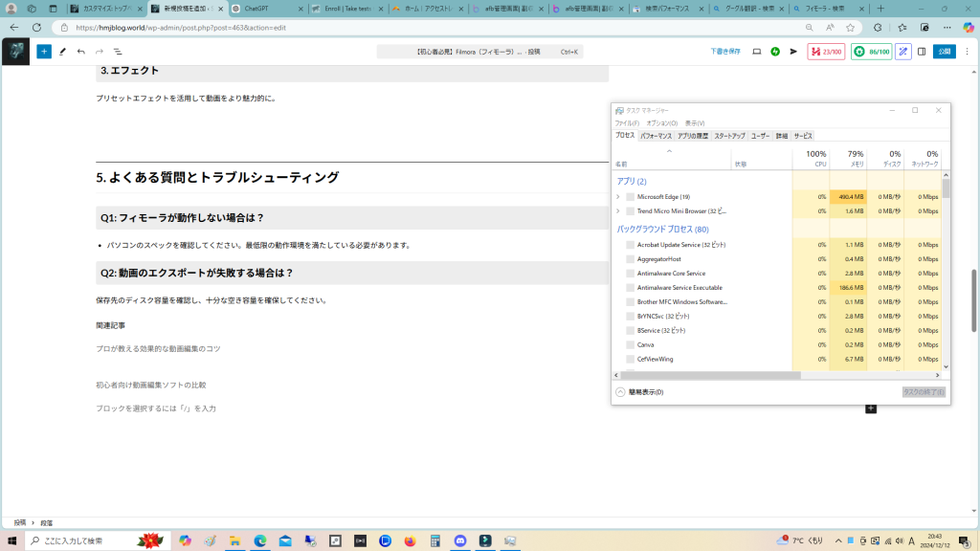Screen dimensions: 980x551
Task: Select the pencil tools icon in editor toolbar
Action: (62, 52)
